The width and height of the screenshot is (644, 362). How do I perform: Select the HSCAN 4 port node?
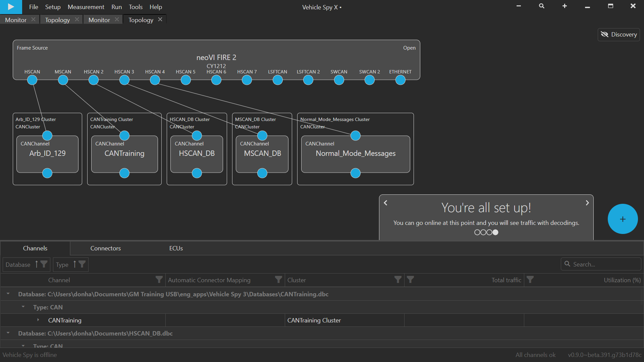155,80
